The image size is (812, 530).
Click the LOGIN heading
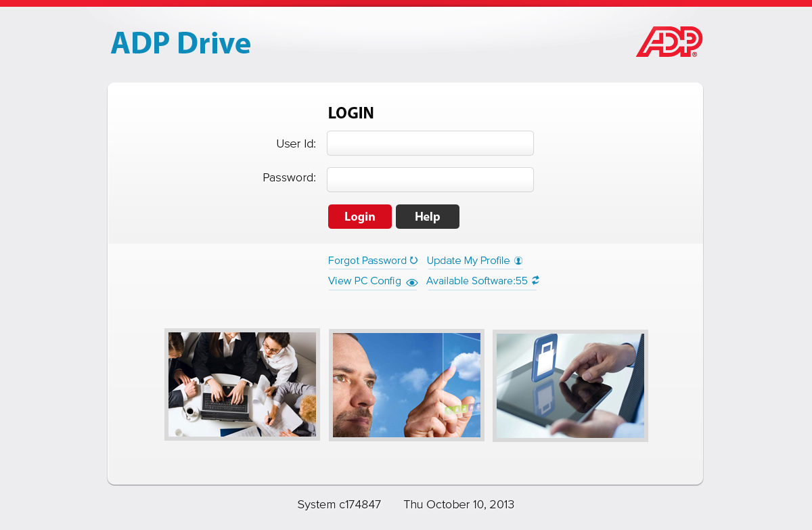[351, 113]
